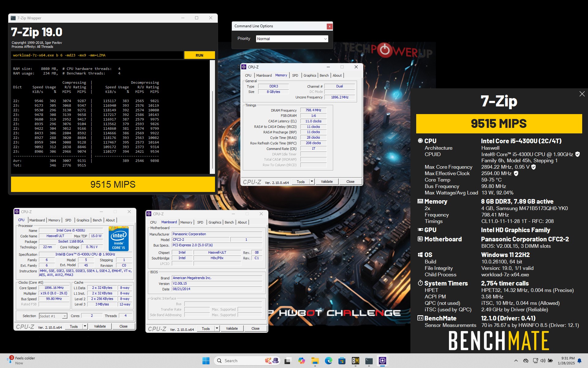The image size is (588, 368).
Task: Click the DRAM Frequency value 798.4 MHz
Action: pos(313,110)
